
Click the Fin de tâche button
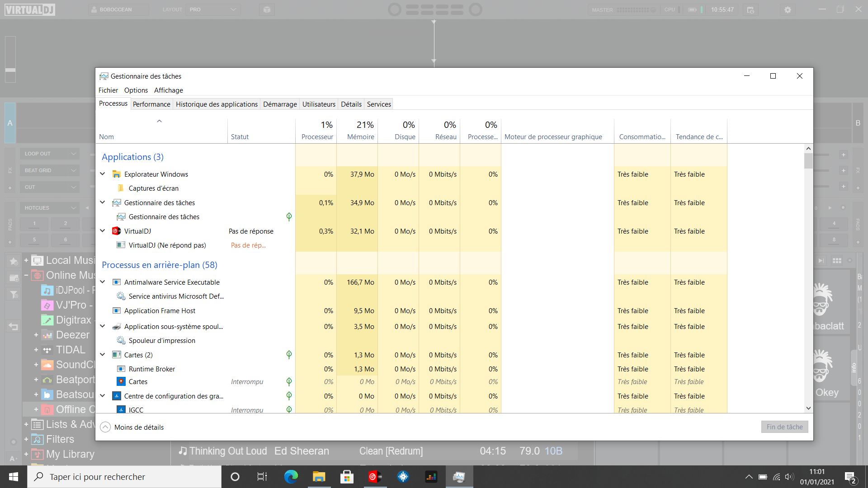pyautogui.click(x=784, y=427)
